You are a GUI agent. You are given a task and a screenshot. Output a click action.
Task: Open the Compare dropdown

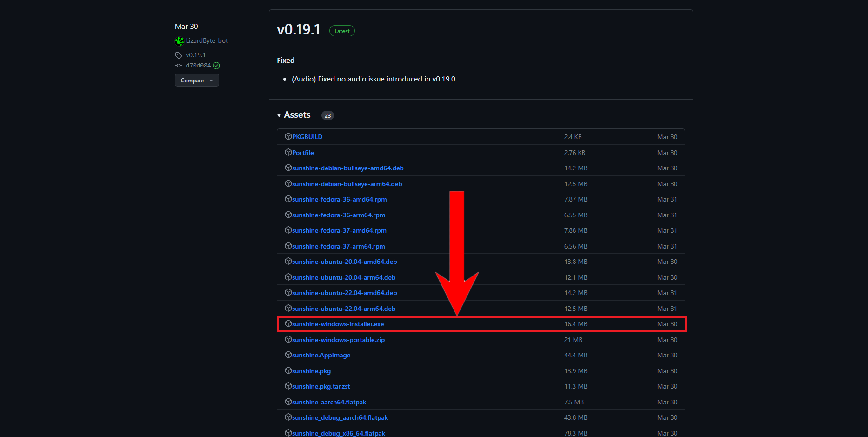[x=197, y=80]
